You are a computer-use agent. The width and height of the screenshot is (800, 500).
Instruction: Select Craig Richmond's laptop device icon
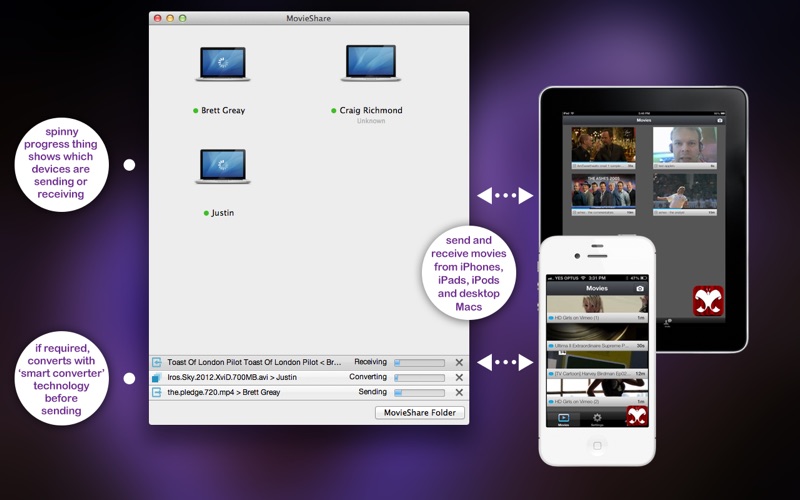point(371,63)
